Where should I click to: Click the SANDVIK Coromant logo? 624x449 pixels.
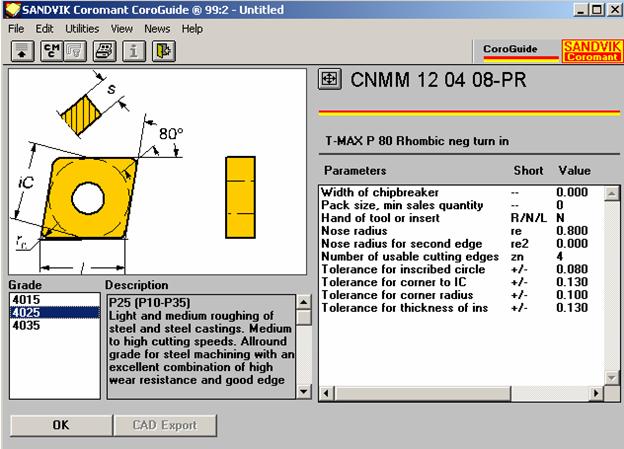tap(592, 51)
